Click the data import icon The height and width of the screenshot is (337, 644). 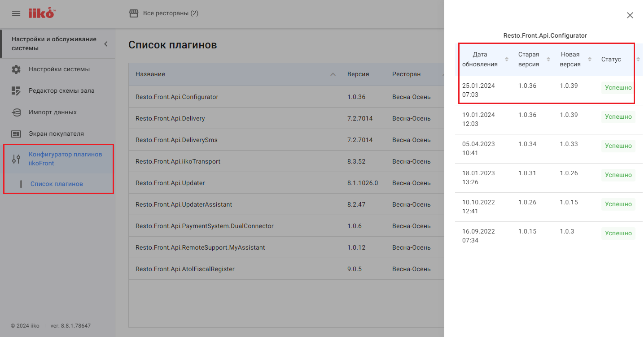(16, 112)
